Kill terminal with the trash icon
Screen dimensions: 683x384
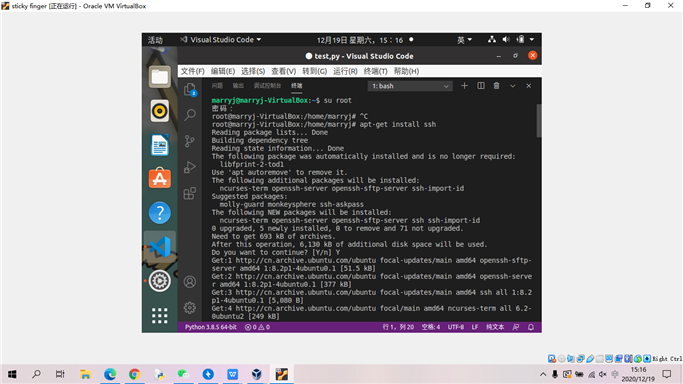pyautogui.click(x=497, y=86)
